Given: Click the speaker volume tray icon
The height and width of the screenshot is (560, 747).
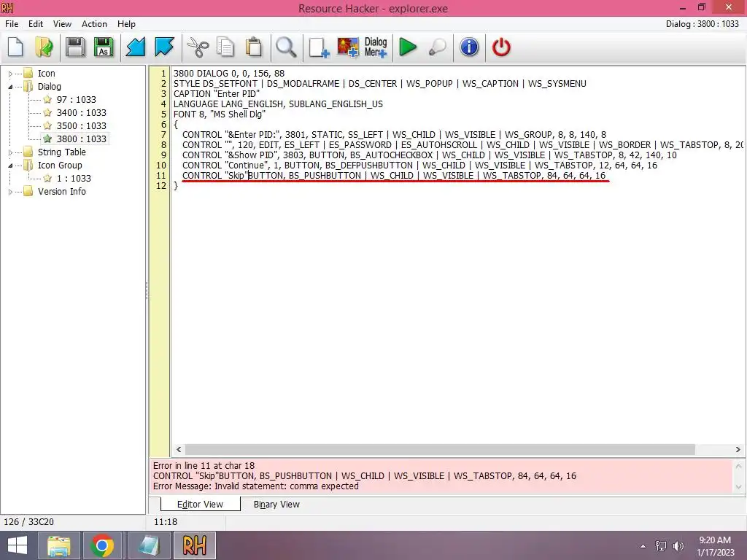Looking at the screenshot, I should coord(678,546).
